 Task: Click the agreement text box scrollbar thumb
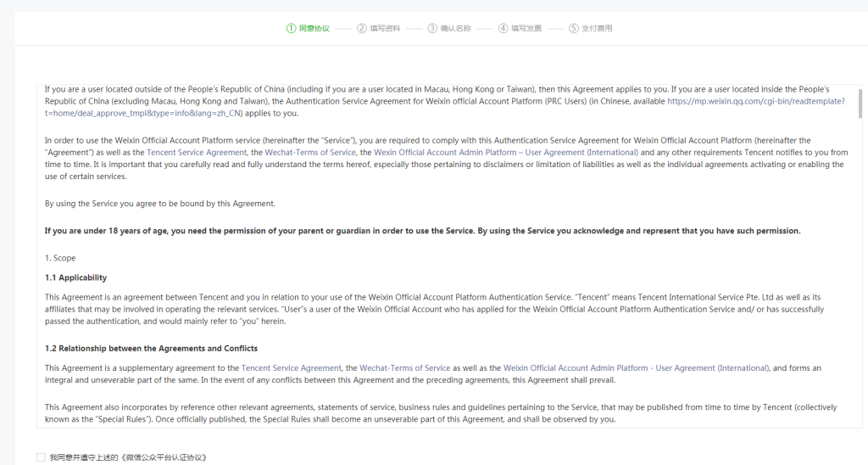860,103
